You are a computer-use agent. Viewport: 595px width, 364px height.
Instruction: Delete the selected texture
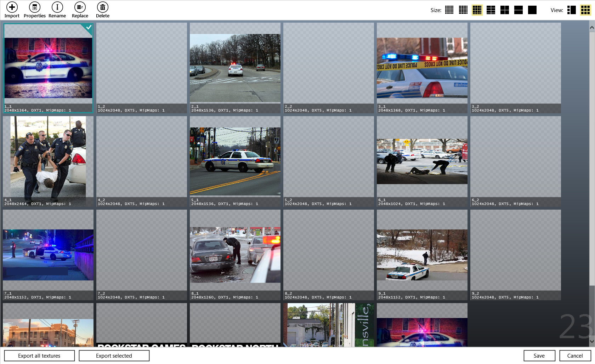[x=102, y=7]
